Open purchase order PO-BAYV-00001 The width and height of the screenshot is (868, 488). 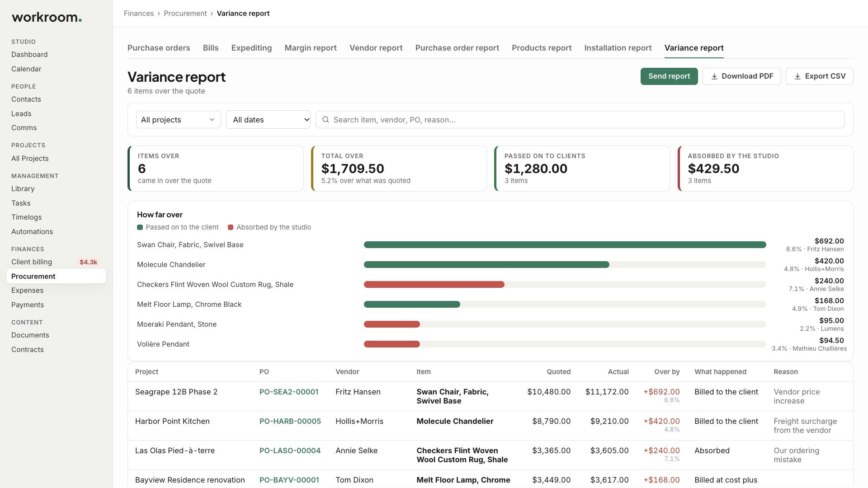(289, 480)
